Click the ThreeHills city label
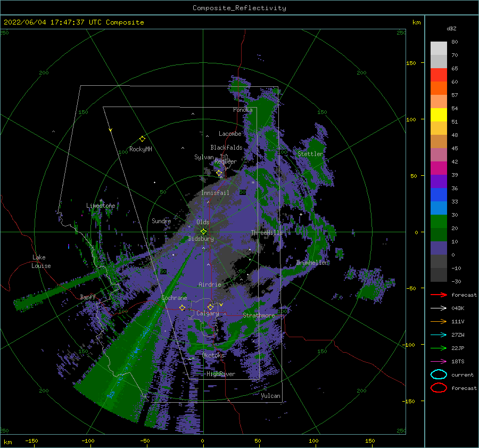Image resolution: width=479 pixels, height=448 pixels. (x=267, y=233)
